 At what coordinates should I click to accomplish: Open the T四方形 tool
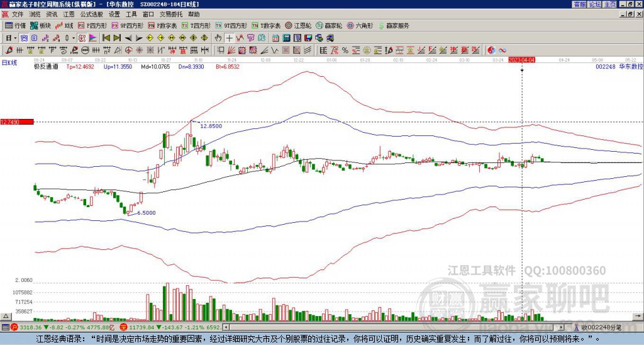(196, 25)
